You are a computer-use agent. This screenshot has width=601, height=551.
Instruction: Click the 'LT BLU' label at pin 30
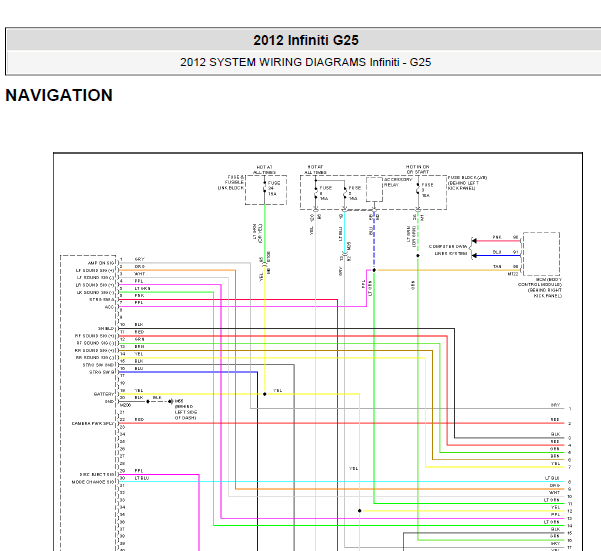pos(141,478)
